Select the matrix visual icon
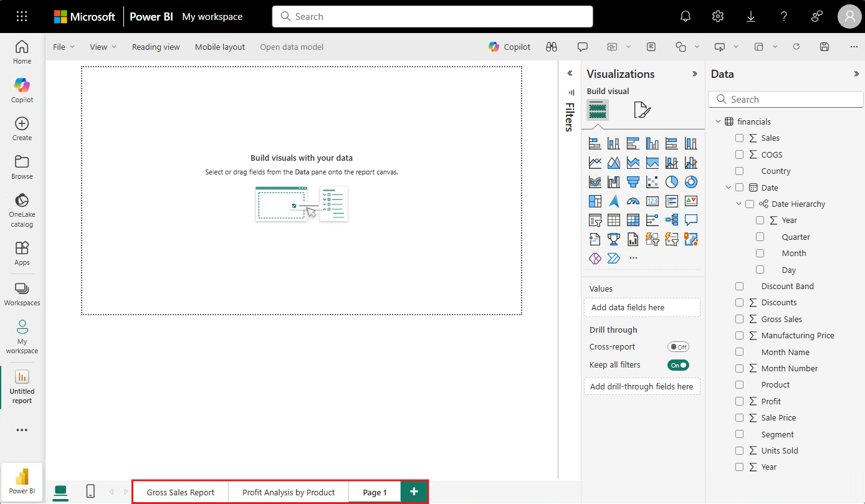The image size is (865, 504). point(633,219)
